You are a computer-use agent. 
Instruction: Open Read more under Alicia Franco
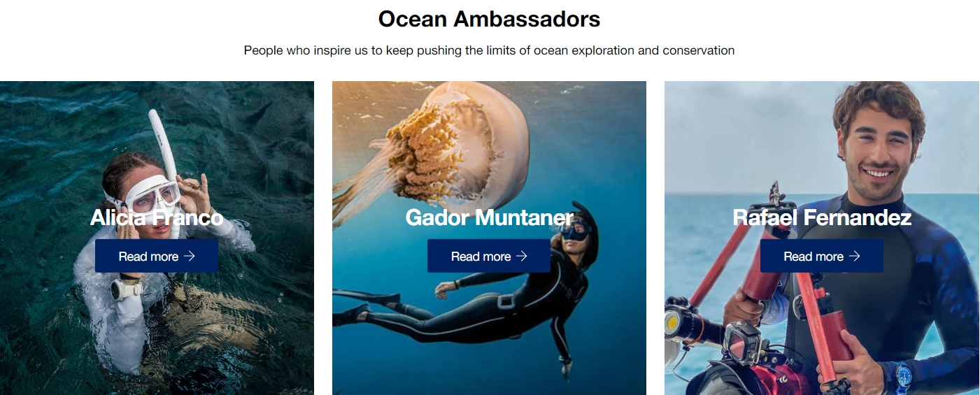coord(157,256)
